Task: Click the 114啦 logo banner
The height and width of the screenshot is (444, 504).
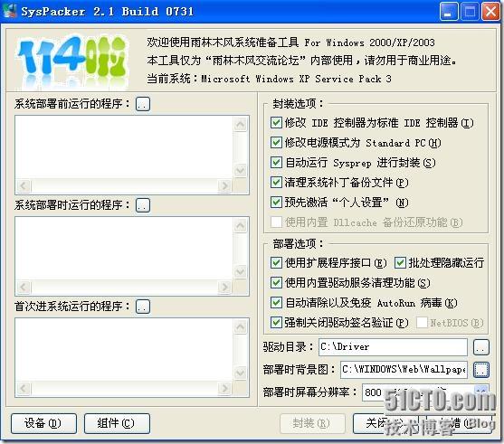Action: [71, 60]
